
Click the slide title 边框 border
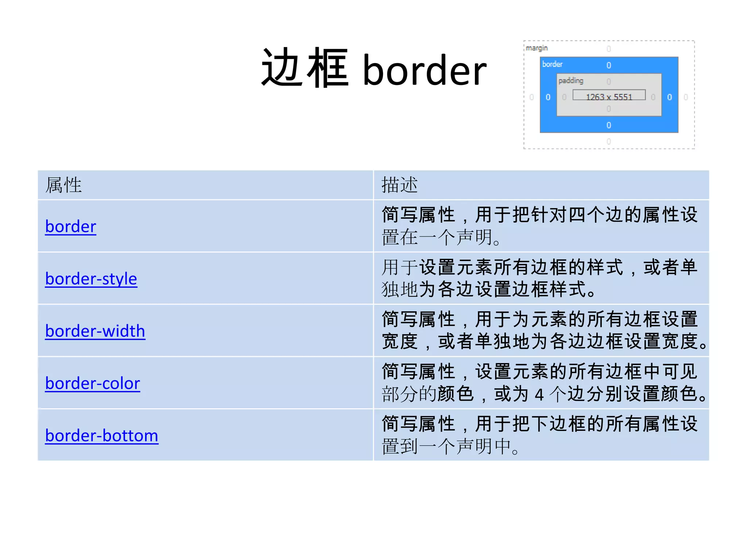tap(373, 69)
